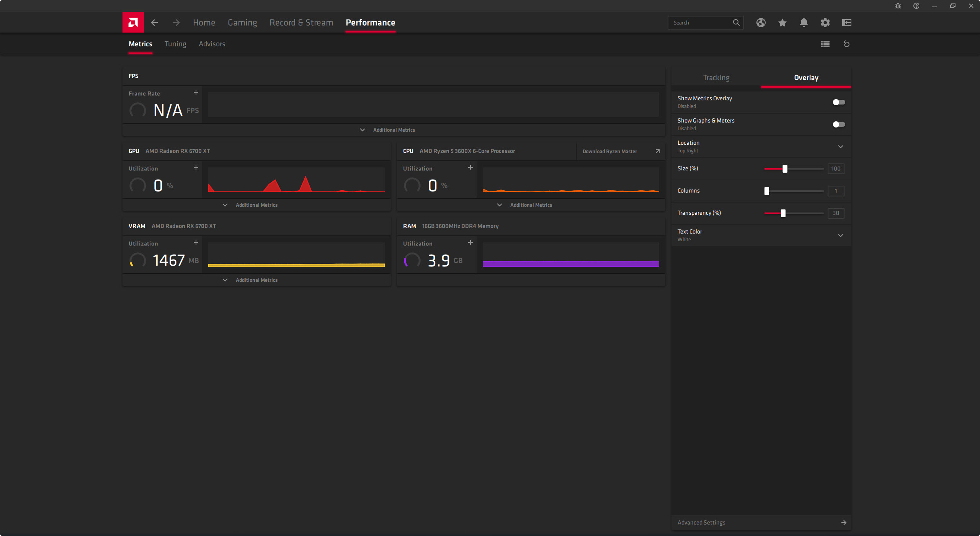Click the bug report icon

tap(898, 6)
